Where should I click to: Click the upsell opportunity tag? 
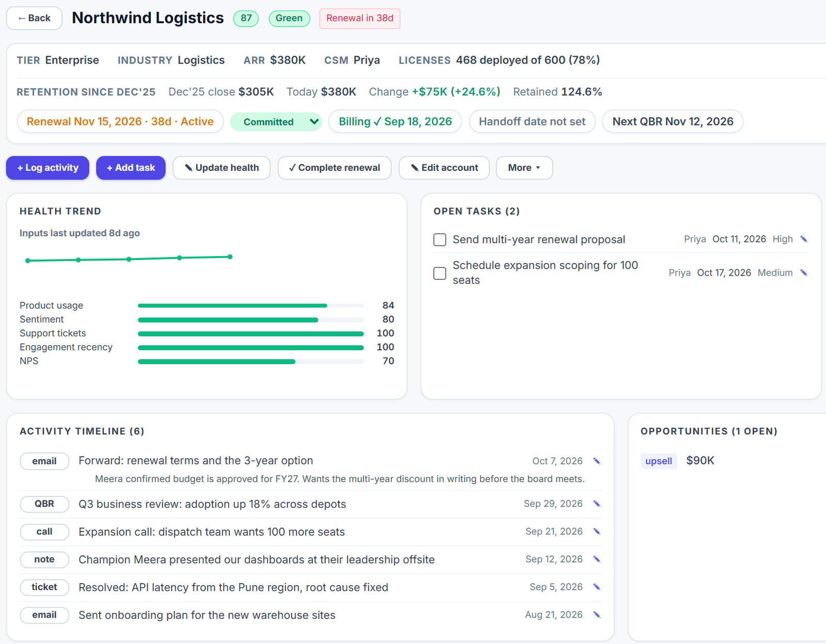point(659,461)
